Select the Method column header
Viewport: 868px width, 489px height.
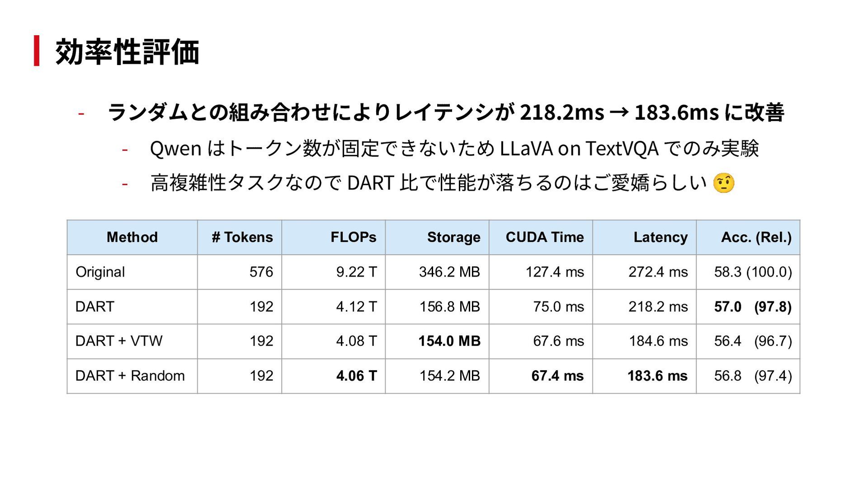(x=132, y=237)
